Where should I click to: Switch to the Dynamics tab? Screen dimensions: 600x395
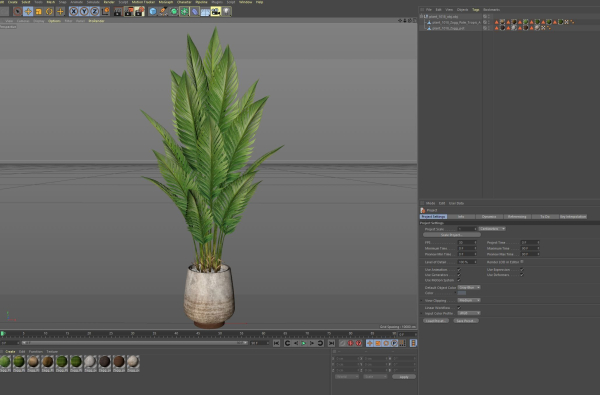click(x=489, y=217)
